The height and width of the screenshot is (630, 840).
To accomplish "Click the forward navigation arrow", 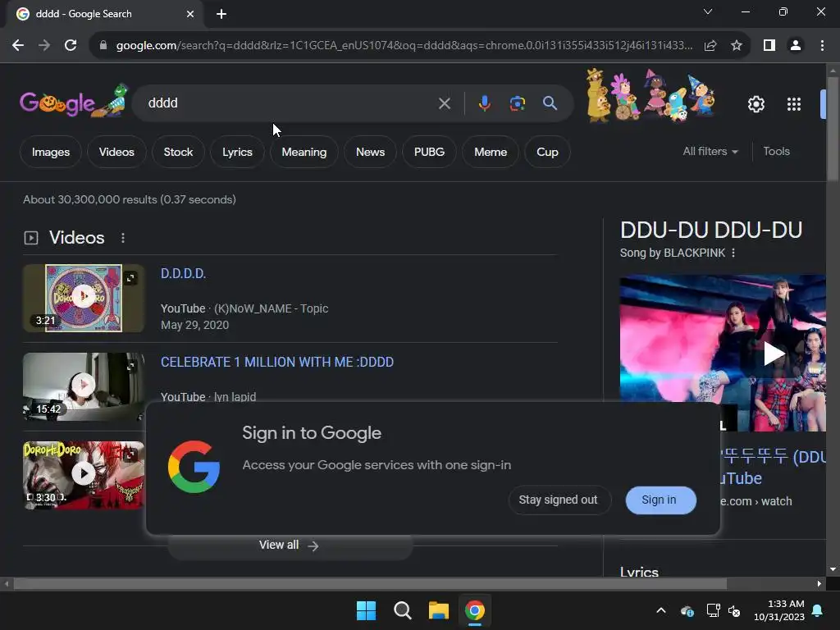I will (x=44, y=46).
